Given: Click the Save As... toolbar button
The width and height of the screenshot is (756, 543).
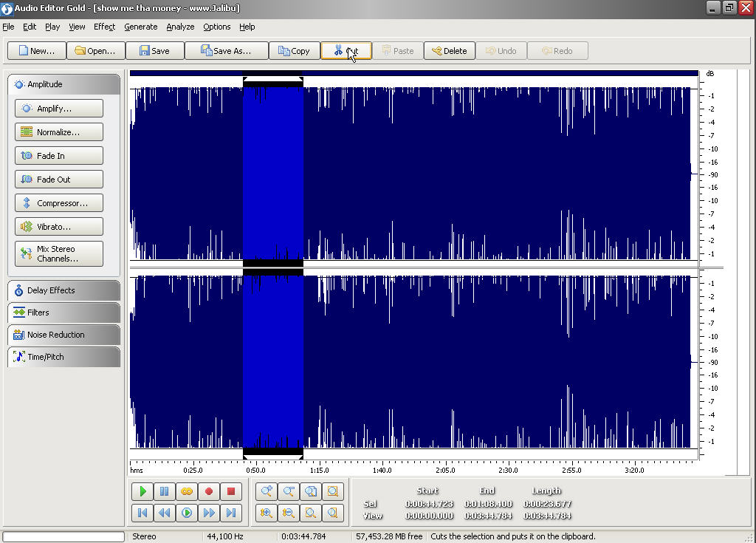Looking at the screenshot, I should pyautogui.click(x=226, y=51).
